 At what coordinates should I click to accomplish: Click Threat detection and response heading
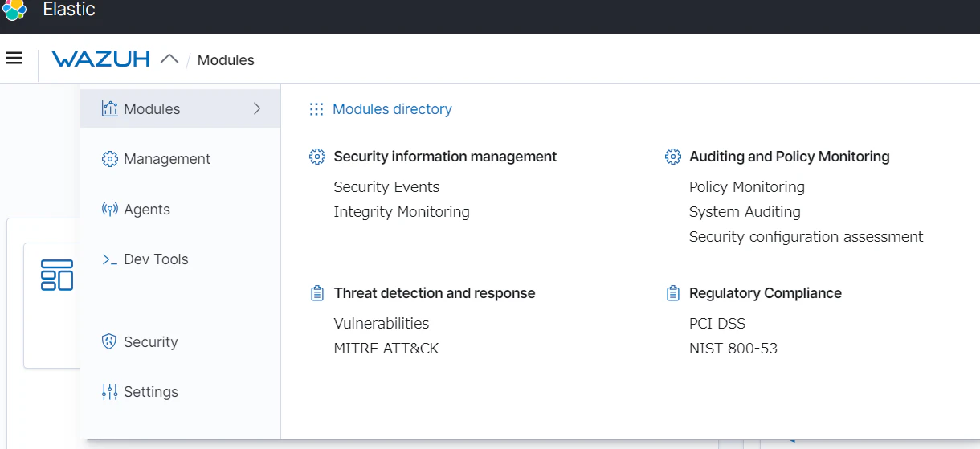435,293
